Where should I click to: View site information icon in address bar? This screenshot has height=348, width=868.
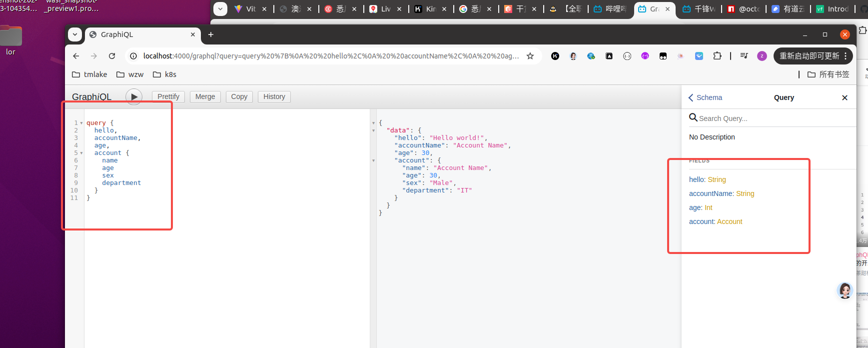133,56
